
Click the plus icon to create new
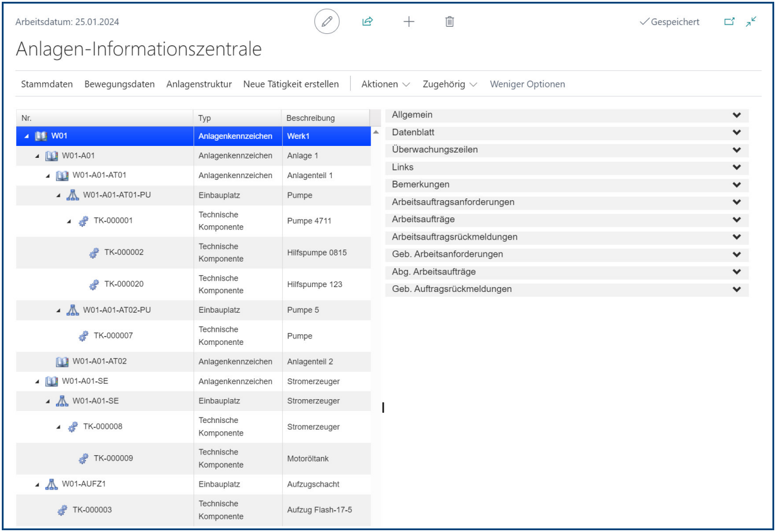click(409, 22)
